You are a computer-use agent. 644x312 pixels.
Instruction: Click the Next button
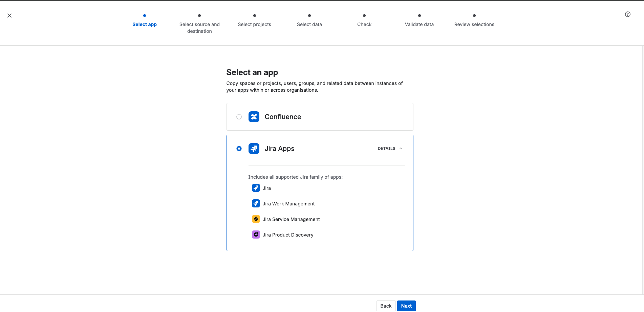406,306
